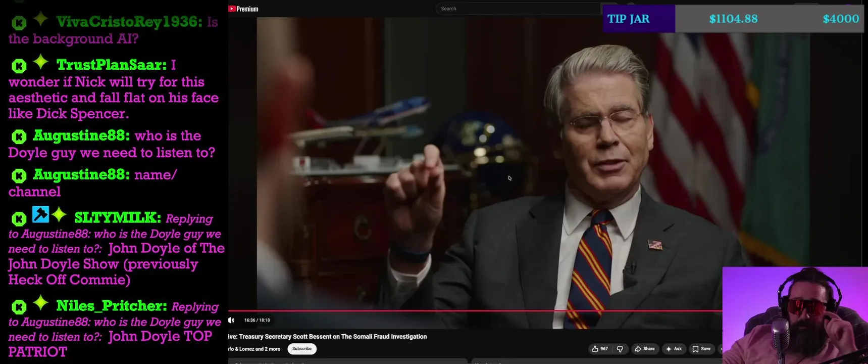
Task: Click the $1104.88 tip jar amount
Action: 733,19
